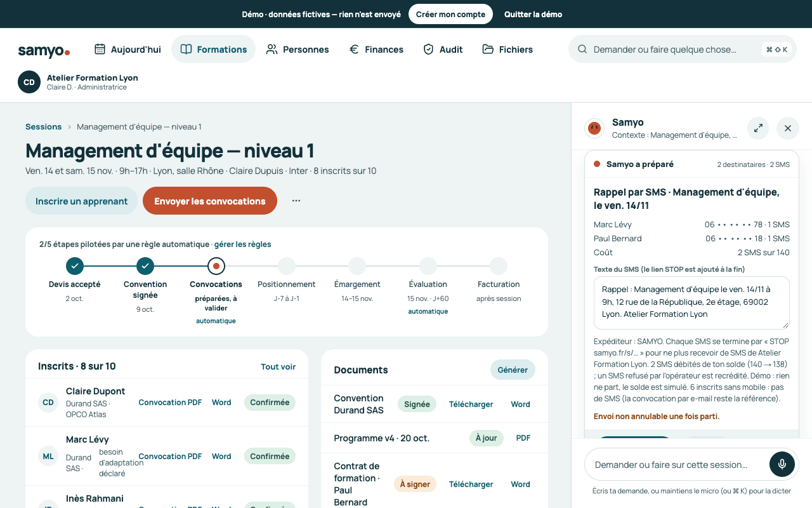The width and height of the screenshot is (812, 508).
Task: Open the Aujourd'hui calendar tab
Action: pyautogui.click(x=128, y=49)
